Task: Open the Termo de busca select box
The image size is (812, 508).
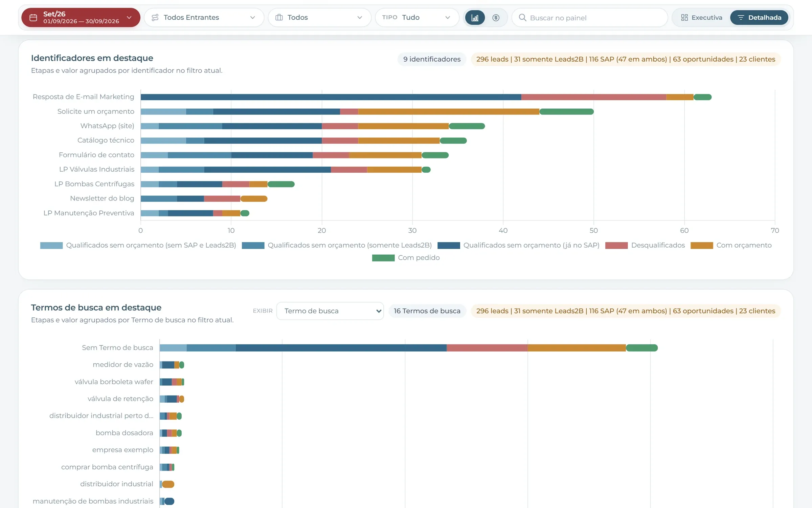Action: (x=330, y=311)
